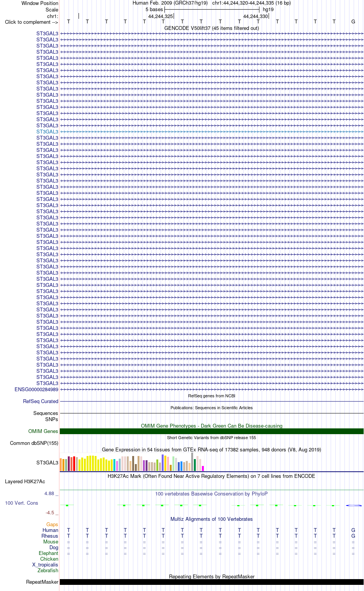Click the 44,244,325 ruler position

coord(161,16)
